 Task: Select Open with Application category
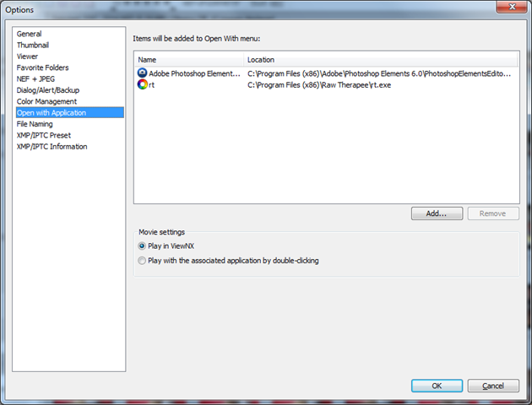[51, 112]
